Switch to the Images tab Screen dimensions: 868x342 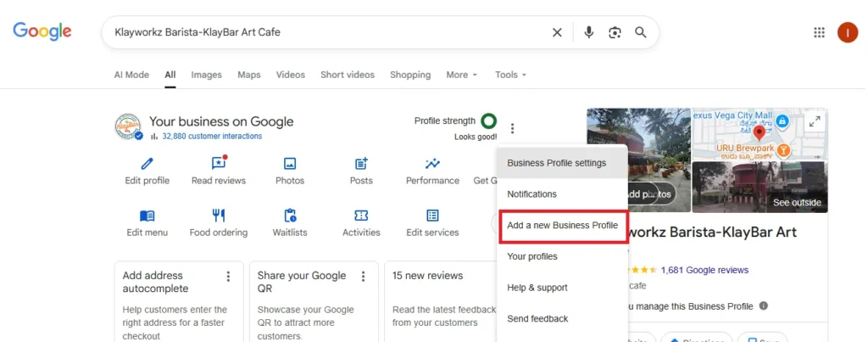206,75
